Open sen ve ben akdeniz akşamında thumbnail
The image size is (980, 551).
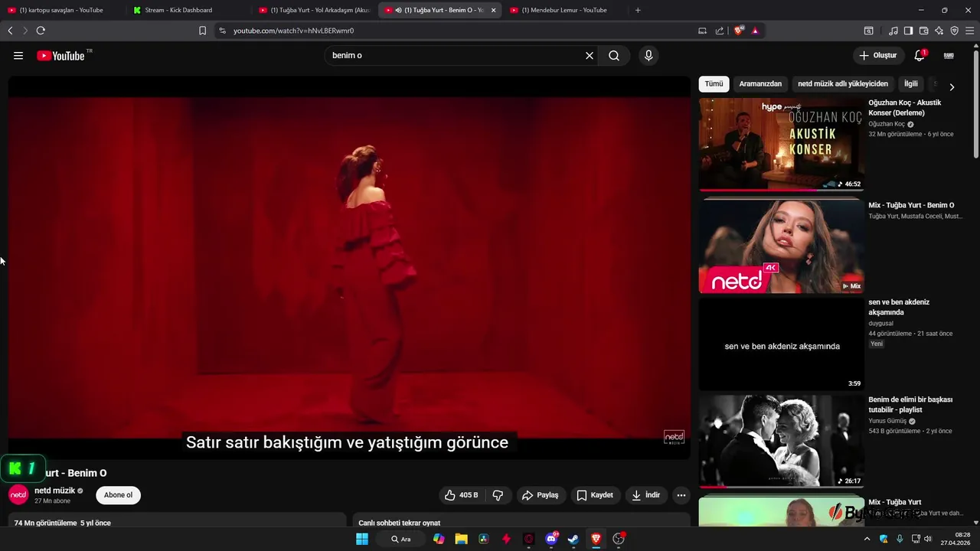click(781, 344)
